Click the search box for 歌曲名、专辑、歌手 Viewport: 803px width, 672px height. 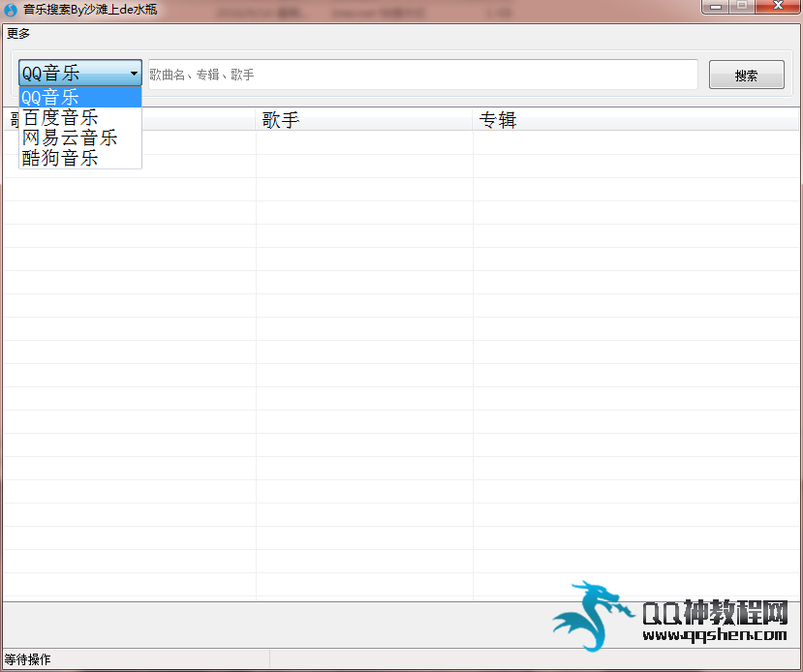point(423,75)
